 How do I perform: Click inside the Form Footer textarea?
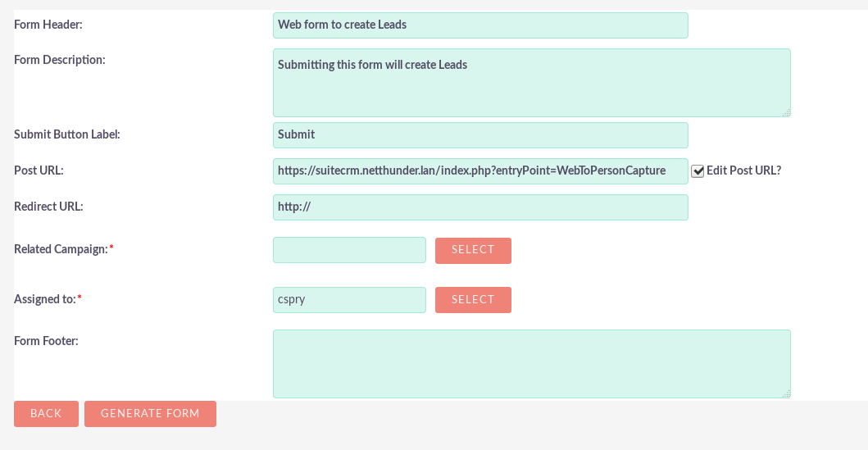pyautogui.click(x=531, y=364)
